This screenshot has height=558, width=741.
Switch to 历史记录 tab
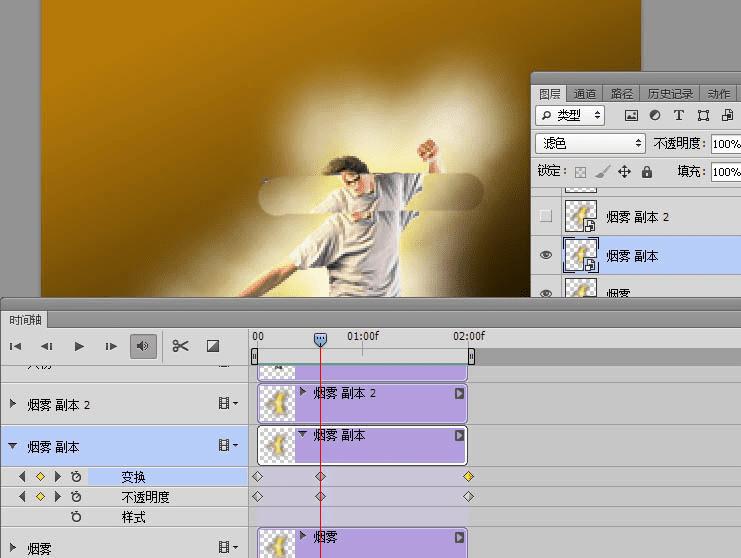pyautogui.click(x=670, y=94)
